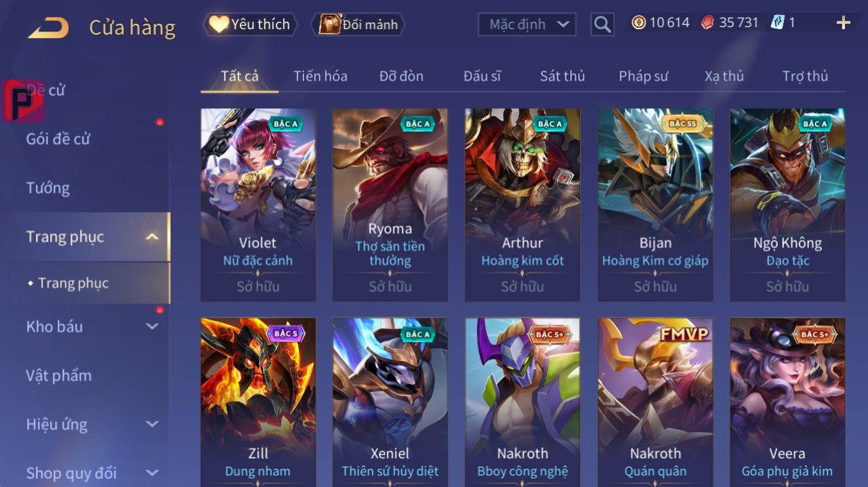Screen dimensions: 868x487
Task: Select the Violet Nữ đặc cảnh skin card
Action: (x=258, y=205)
